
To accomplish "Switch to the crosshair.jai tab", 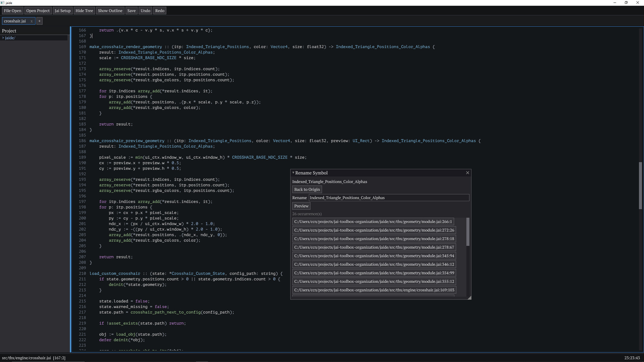I will pyautogui.click(x=15, y=21).
